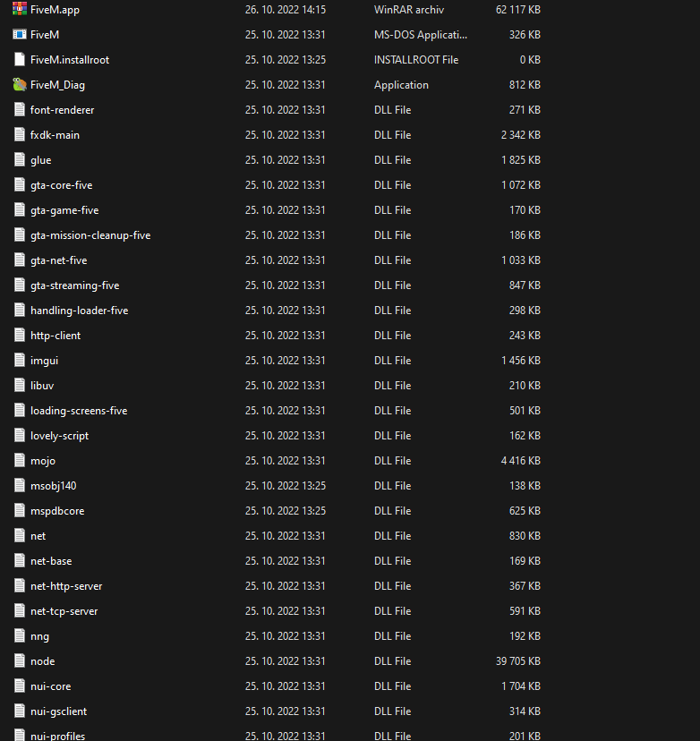700x741 pixels.
Task: Click the file icon beside http-client
Action: (20, 335)
